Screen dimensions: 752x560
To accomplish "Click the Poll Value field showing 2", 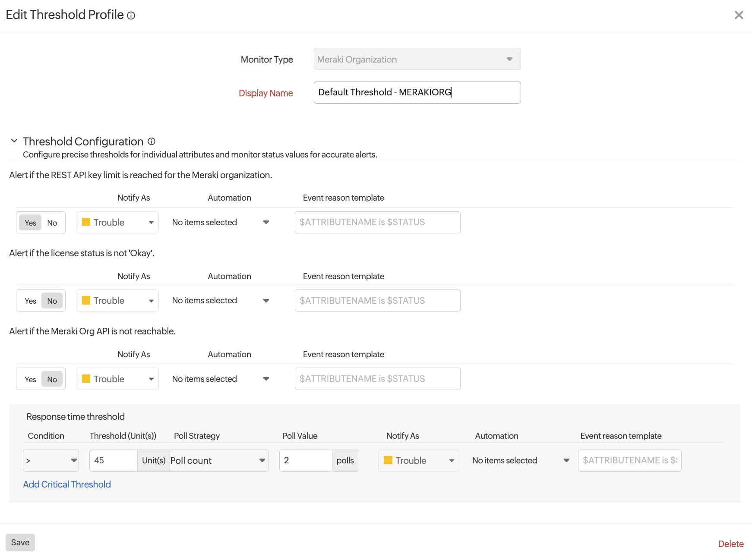I will (x=305, y=461).
